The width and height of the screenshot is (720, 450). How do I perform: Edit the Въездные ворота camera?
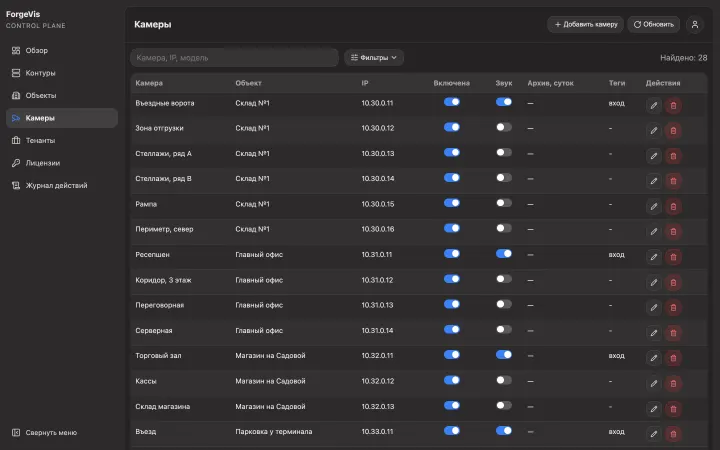(653, 106)
